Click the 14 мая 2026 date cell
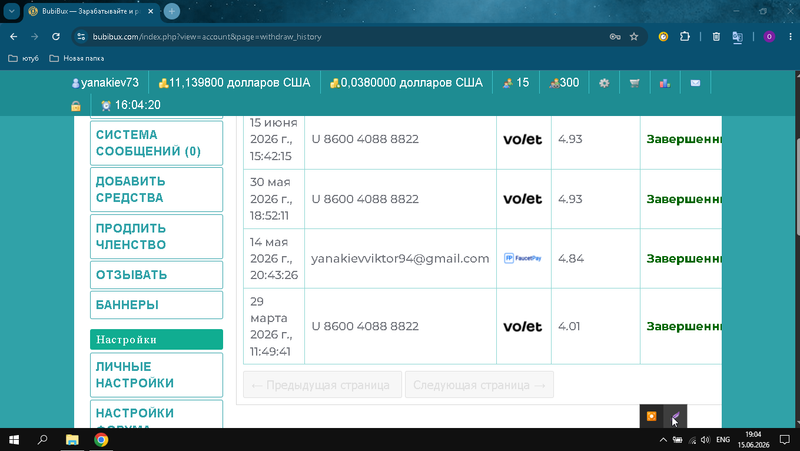Viewport: 800px width, 451px height. click(x=274, y=259)
